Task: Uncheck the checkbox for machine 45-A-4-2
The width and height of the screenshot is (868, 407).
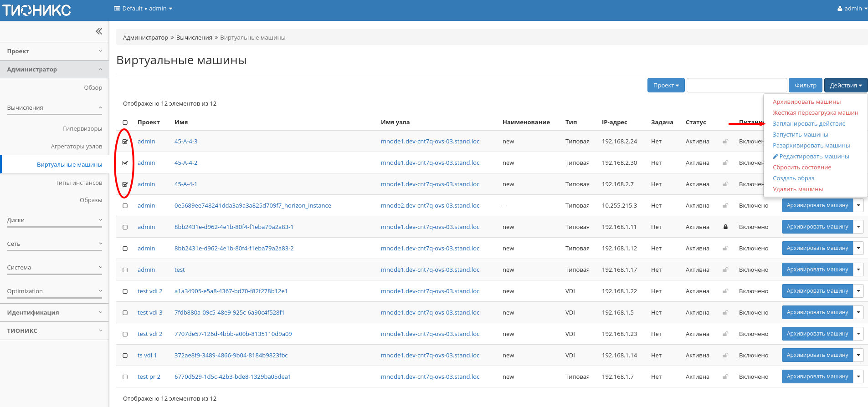Action: click(x=125, y=163)
